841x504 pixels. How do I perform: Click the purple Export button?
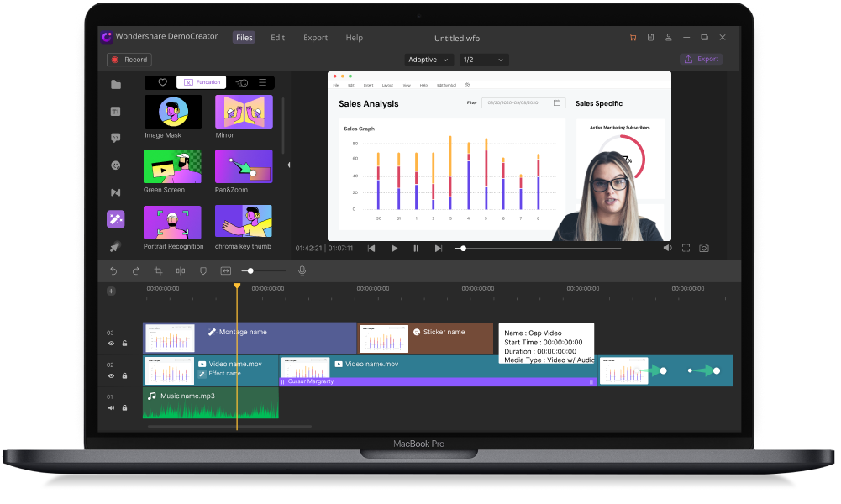701,59
